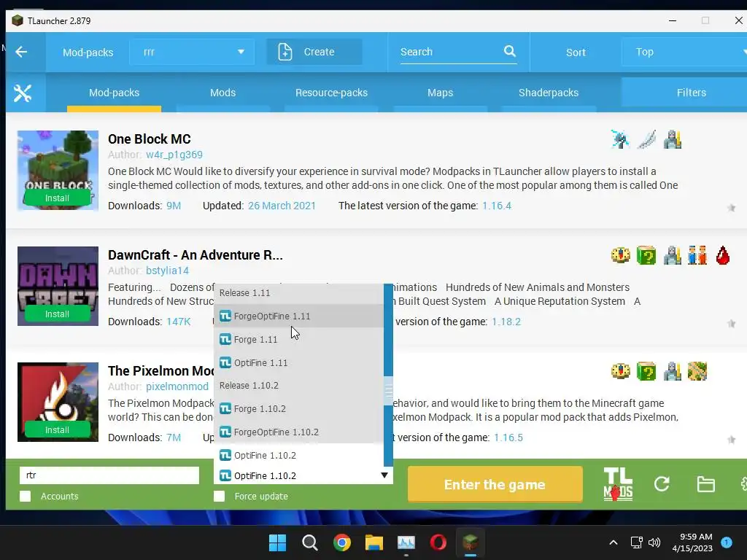Open the game folder icon
The image size is (747, 560).
click(705, 484)
